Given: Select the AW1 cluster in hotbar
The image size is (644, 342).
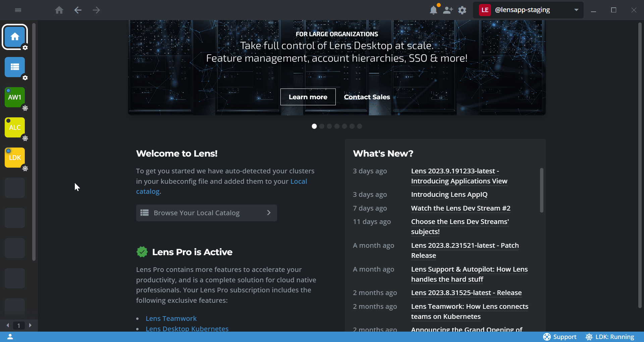Looking at the screenshot, I should tap(15, 97).
